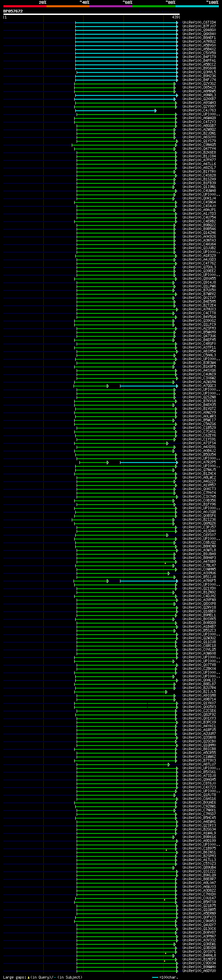The height and width of the screenshot is (980, 222).
Task: Click the green ~80% identity scale segment
Action: coord(154,6)
